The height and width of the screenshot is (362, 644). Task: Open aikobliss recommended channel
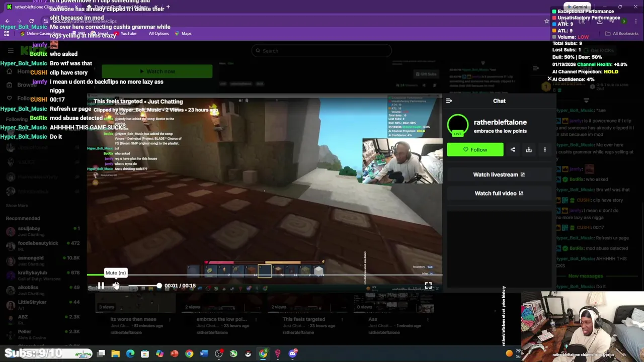[43, 290]
